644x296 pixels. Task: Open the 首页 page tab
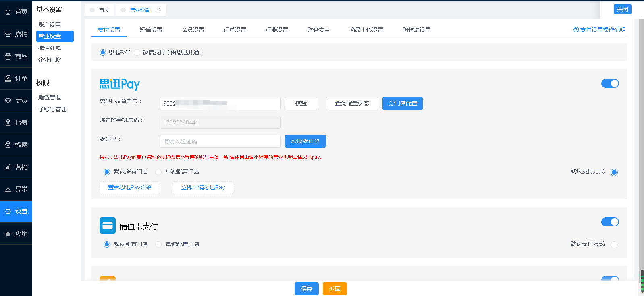click(100, 10)
